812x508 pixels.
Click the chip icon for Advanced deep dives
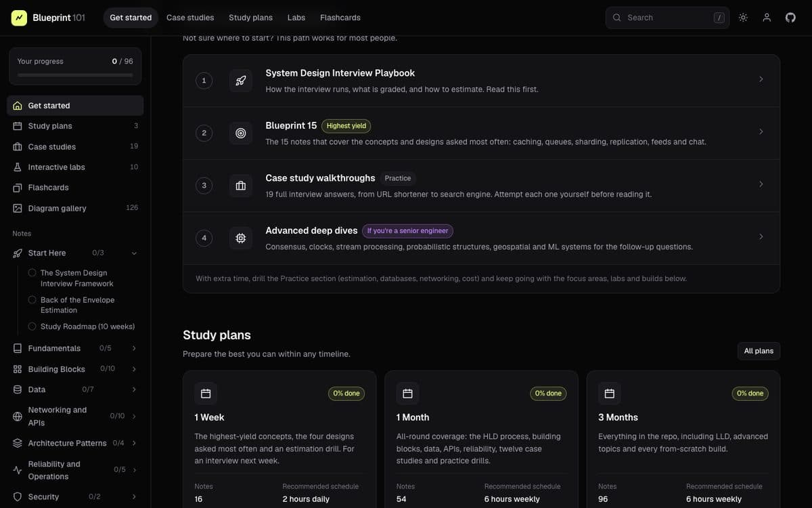click(x=240, y=238)
